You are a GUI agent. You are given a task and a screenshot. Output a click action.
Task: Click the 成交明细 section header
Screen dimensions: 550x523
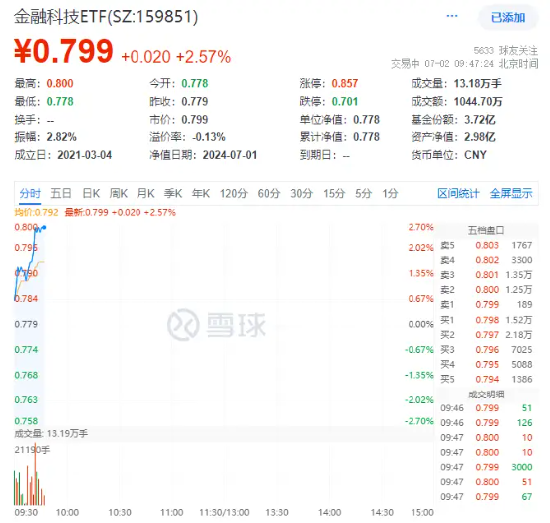[486, 394]
